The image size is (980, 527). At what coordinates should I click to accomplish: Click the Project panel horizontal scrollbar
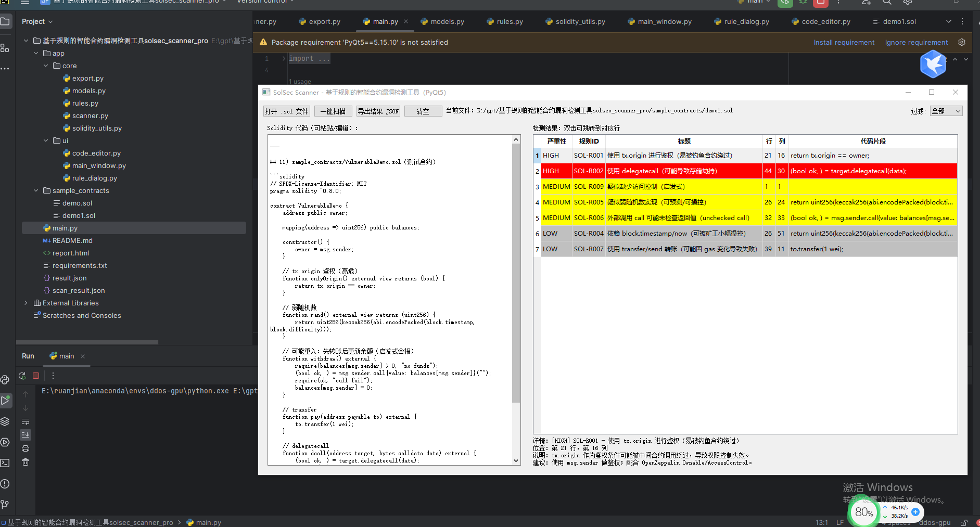coord(87,342)
